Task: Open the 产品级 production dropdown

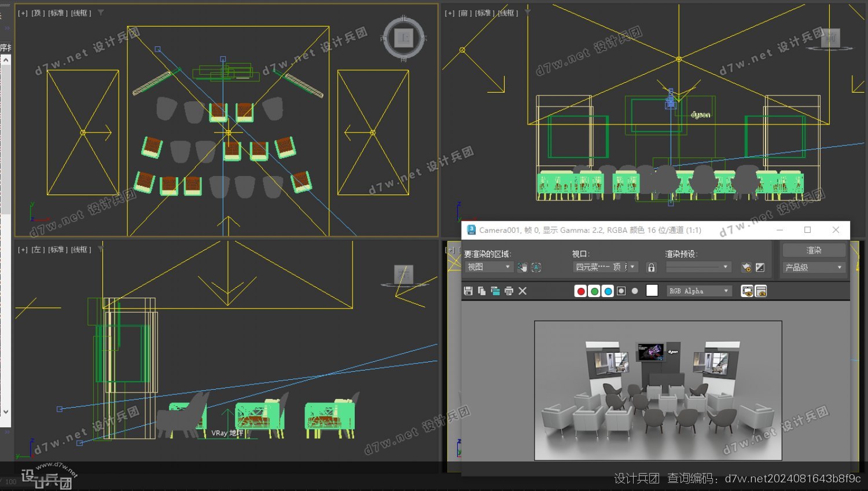Action: coord(814,268)
